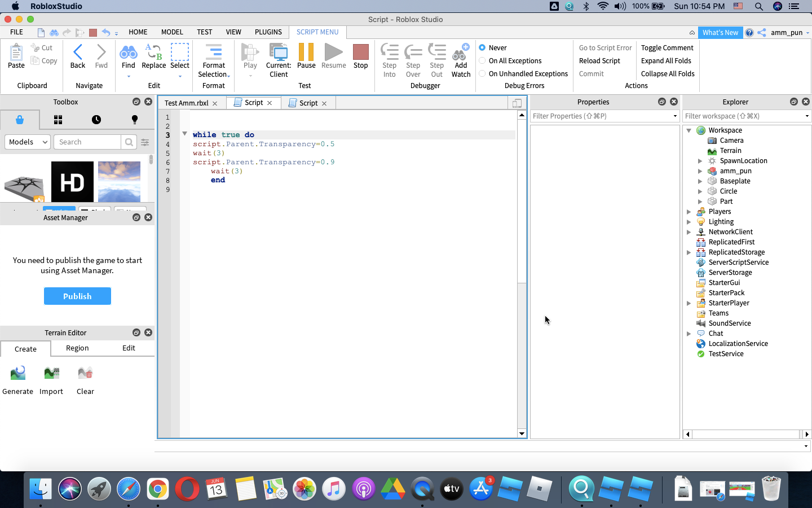
Task: Click the Paste clipboard icon
Action: coord(16,52)
